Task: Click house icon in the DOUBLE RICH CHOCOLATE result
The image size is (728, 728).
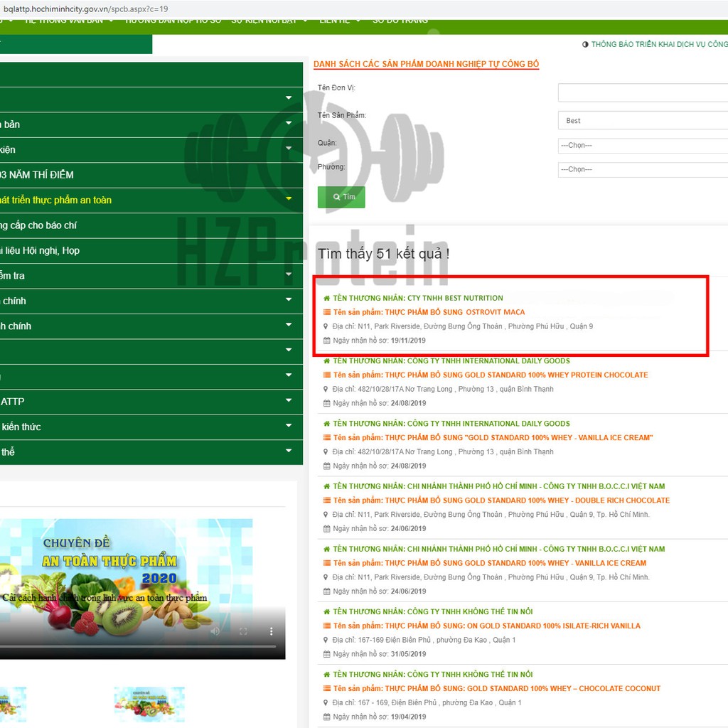Action: (327, 486)
